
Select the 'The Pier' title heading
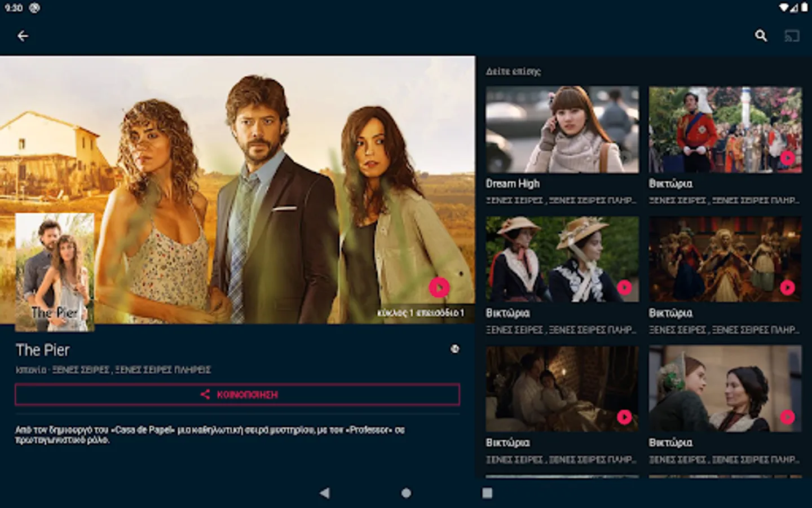pos(43,350)
